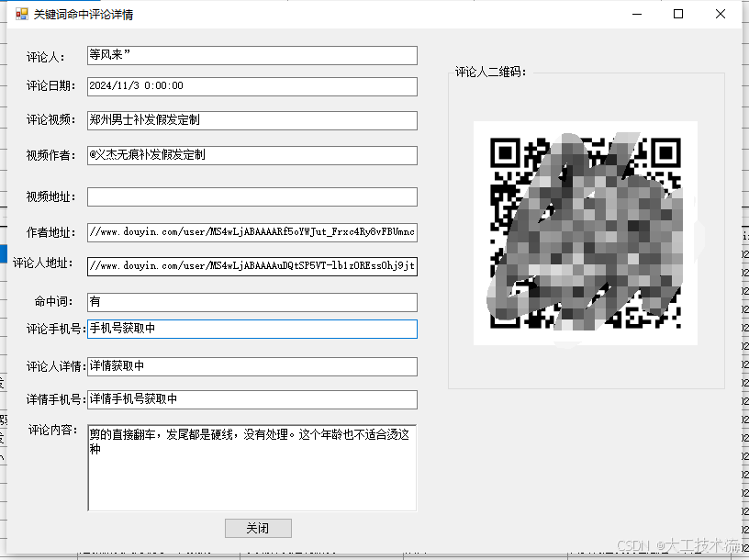Click the empty 视频地址 field
Screen dimensions: 749x560
click(252, 196)
